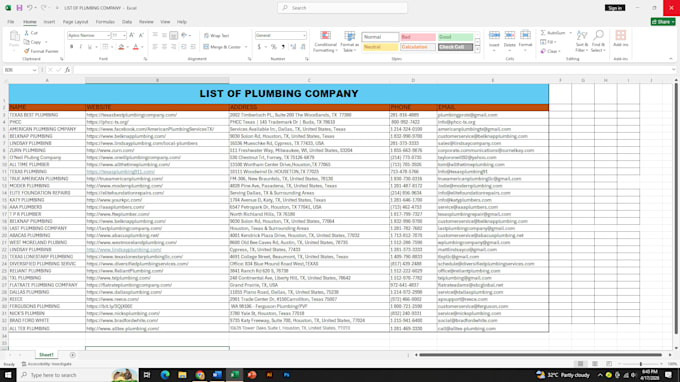Toggle Italic formatting
This screenshot has width=680, height=382.
click(x=81, y=47)
